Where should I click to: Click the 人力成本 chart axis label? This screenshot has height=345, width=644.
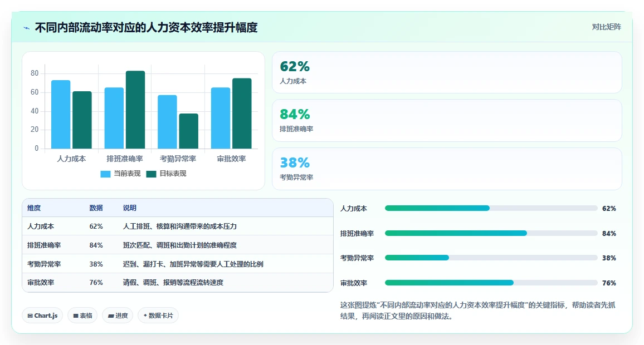71,159
